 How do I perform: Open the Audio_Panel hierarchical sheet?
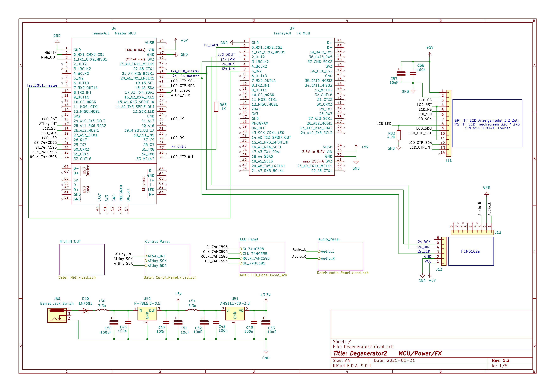[x=340, y=256]
